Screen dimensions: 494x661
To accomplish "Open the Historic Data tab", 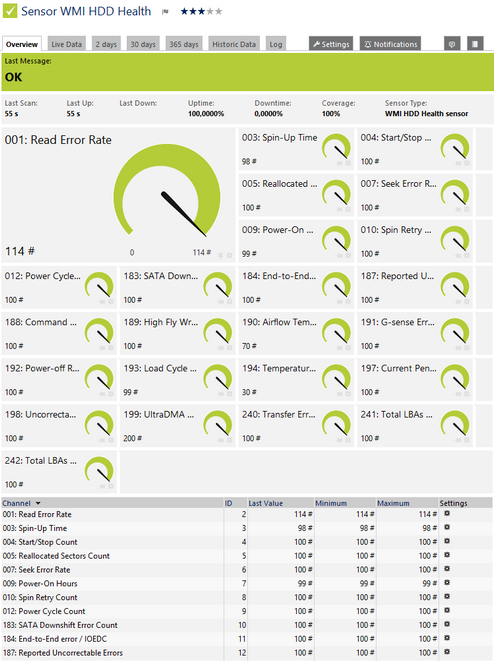I will tap(234, 44).
